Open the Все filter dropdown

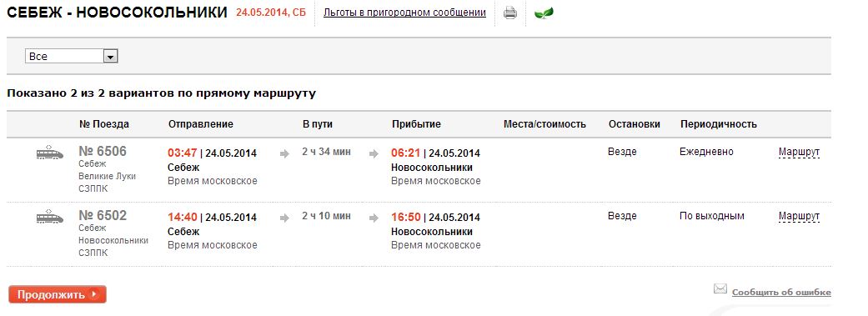pos(72,56)
